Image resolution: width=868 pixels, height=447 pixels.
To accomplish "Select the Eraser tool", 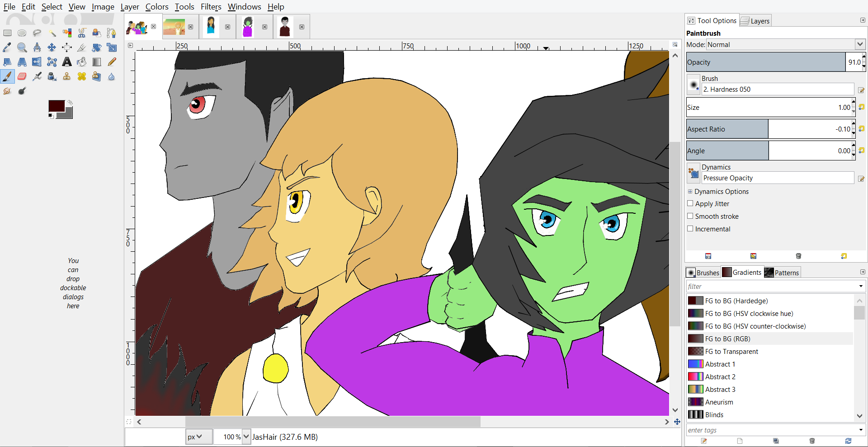I will [x=22, y=76].
